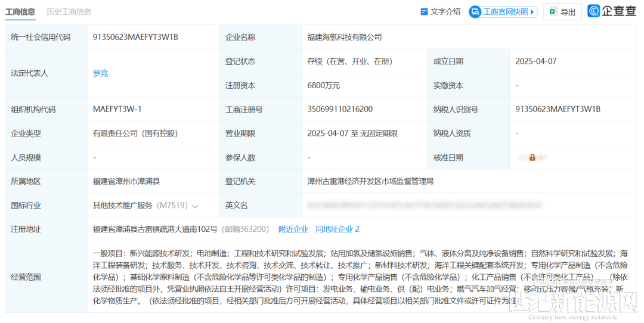Click the 参保人数 label cell
Screen dimensions: 644x323
click(x=261, y=157)
